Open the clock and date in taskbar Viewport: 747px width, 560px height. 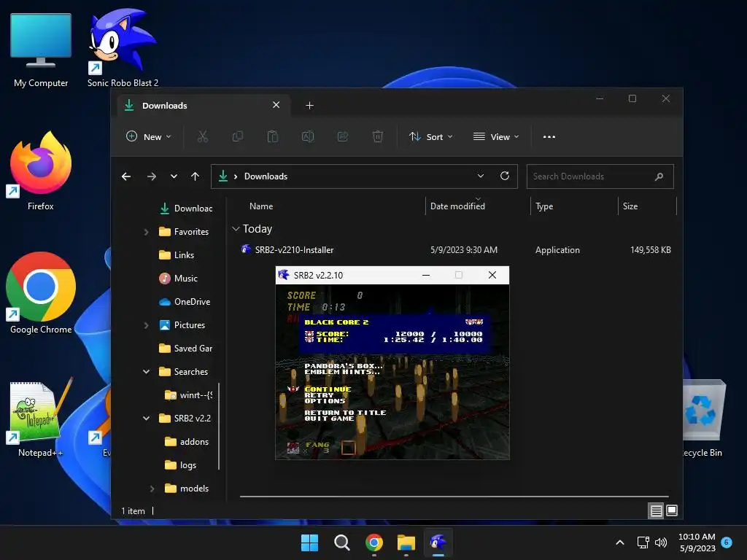(x=697, y=542)
